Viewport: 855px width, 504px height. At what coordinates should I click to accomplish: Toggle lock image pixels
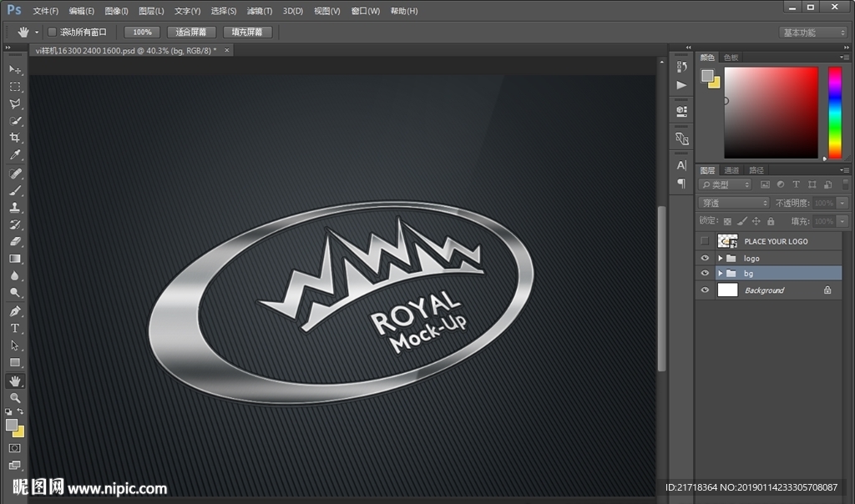(x=741, y=221)
